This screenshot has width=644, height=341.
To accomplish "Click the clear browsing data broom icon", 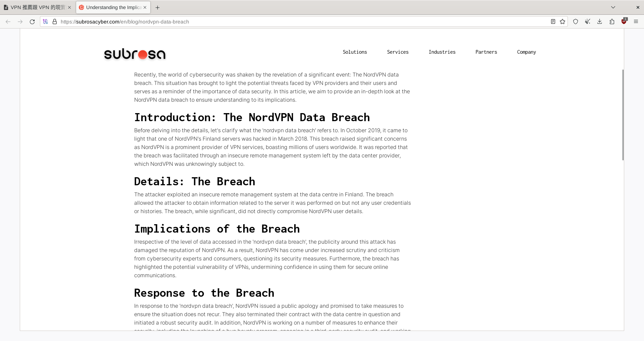I will tap(588, 21).
